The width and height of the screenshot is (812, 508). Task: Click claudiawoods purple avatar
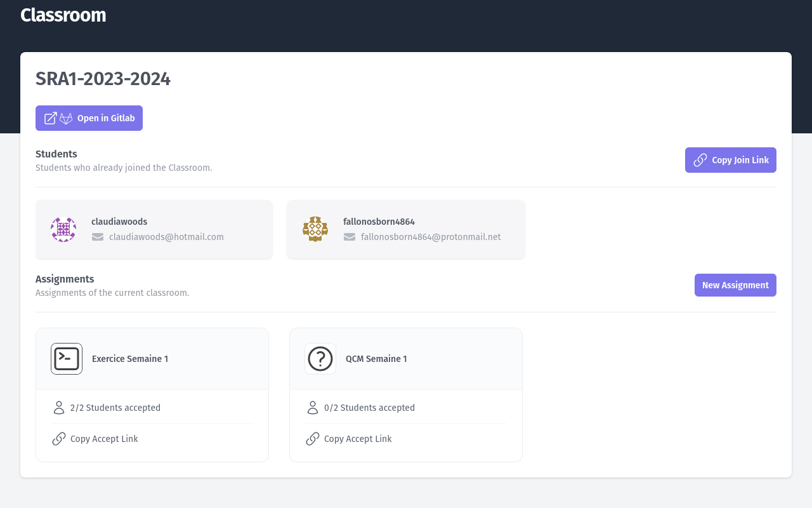pyautogui.click(x=63, y=229)
